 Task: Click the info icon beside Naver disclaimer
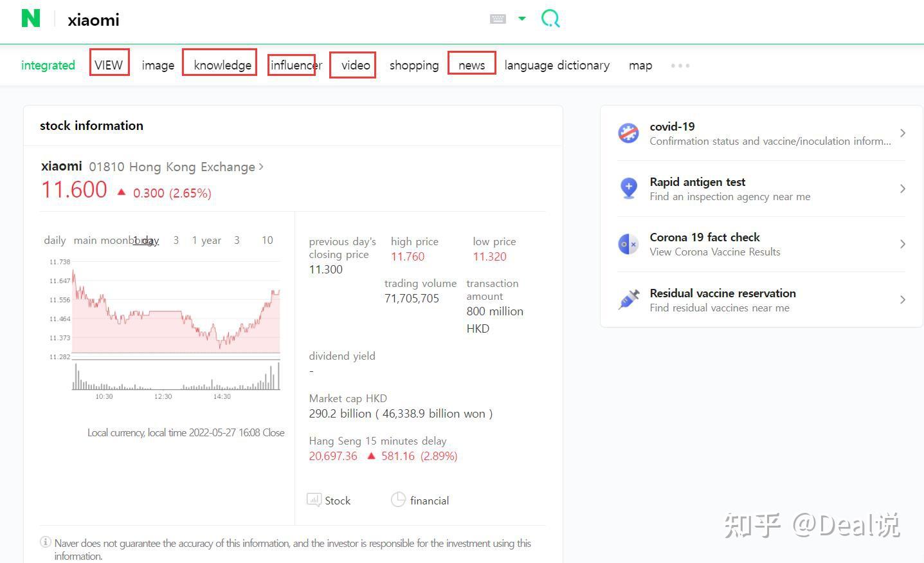pyautogui.click(x=46, y=542)
